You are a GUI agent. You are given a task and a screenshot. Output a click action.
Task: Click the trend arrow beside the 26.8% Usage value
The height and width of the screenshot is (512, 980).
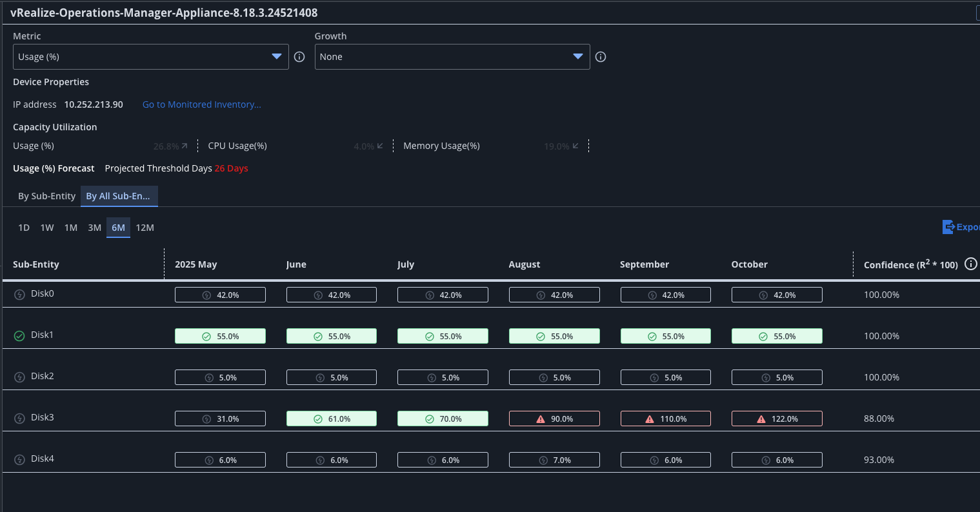pos(184,146)
